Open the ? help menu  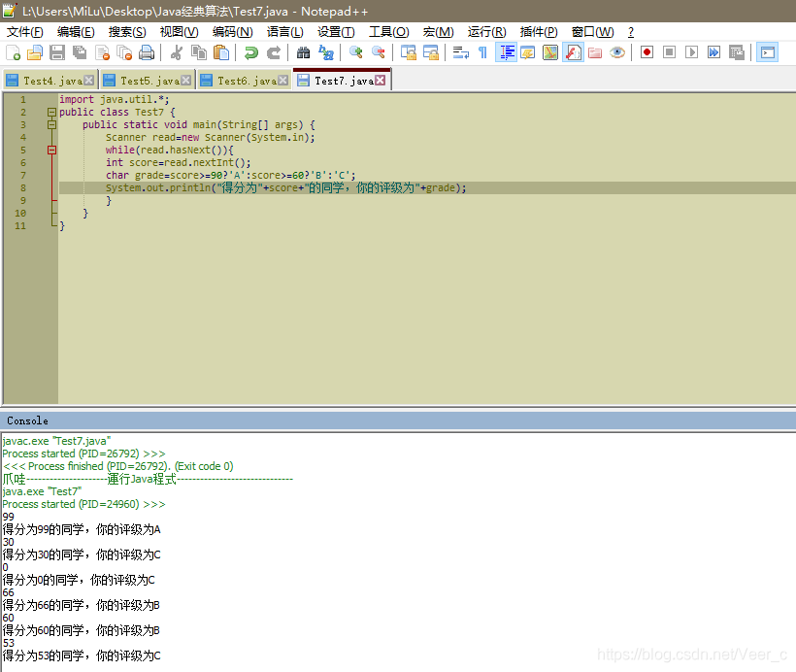(x=631, y=32)
